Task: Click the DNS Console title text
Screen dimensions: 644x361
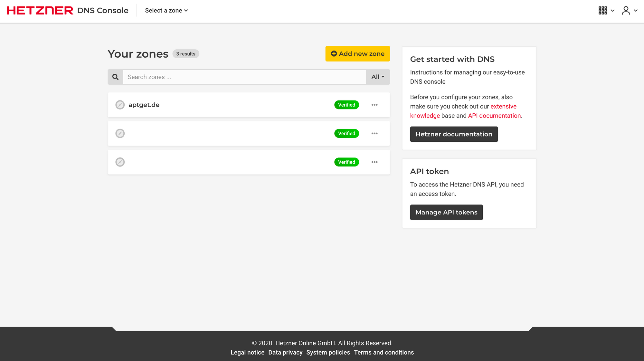Action: [103, 11]
